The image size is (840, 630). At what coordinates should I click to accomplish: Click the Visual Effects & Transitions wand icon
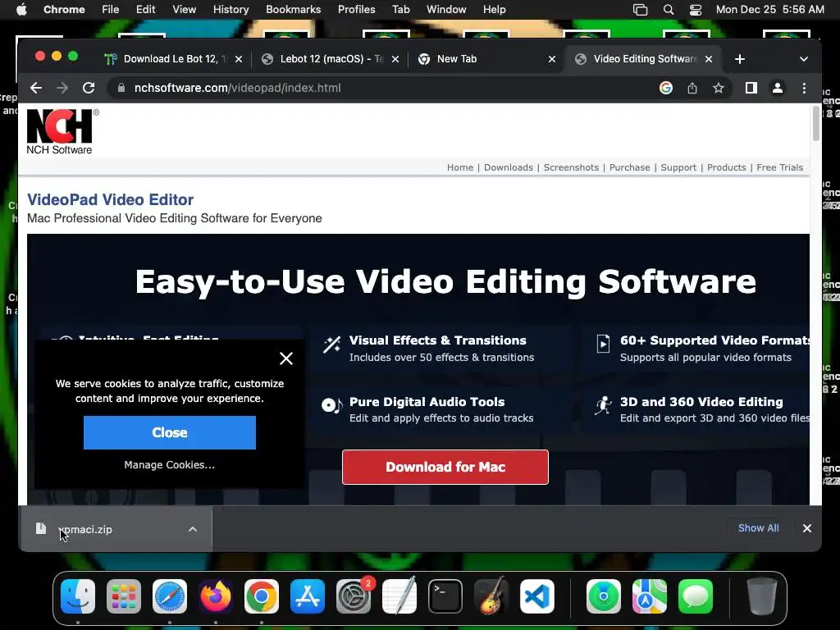click(331, 345)
